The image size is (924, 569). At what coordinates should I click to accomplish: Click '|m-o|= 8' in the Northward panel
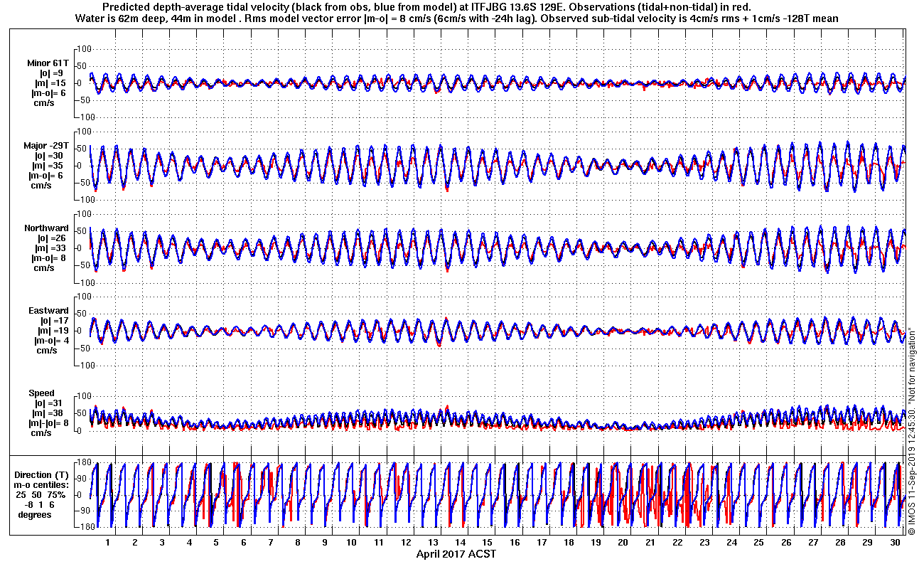click(x=50, y=258)
